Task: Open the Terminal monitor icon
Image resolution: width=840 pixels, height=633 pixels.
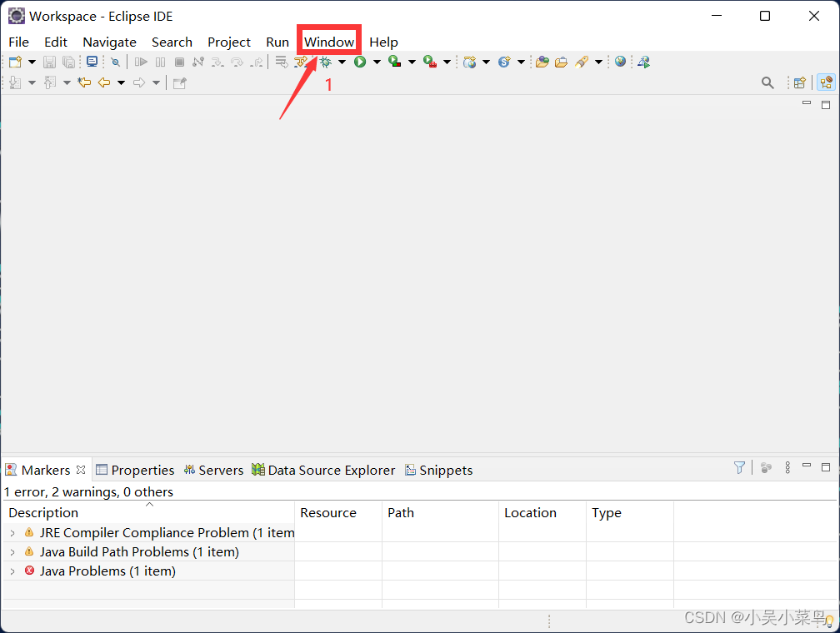Action: (x=92, y=62)
